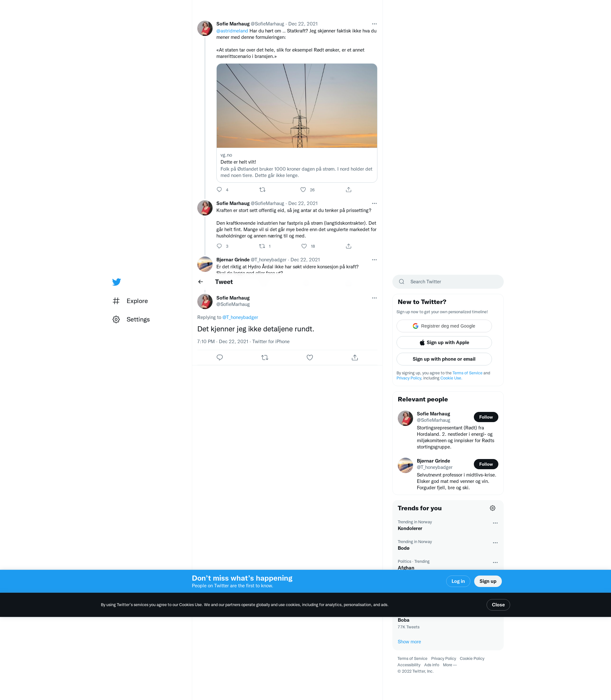Open the Privacy Policy link in signup box
Screen dimensions: 611x700
point(409,378)
